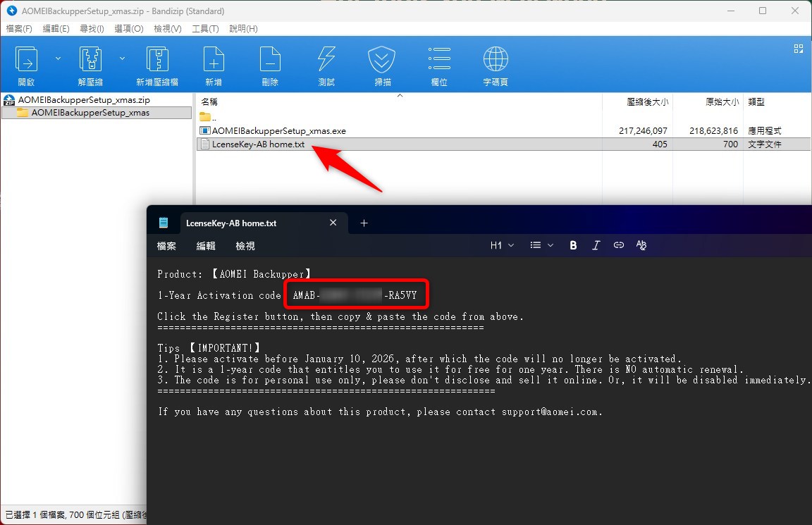Select AOMEIBackupperSetup_xmas folder in tree
The height and width of the screenshot is (525, 812).
point(97,112)
